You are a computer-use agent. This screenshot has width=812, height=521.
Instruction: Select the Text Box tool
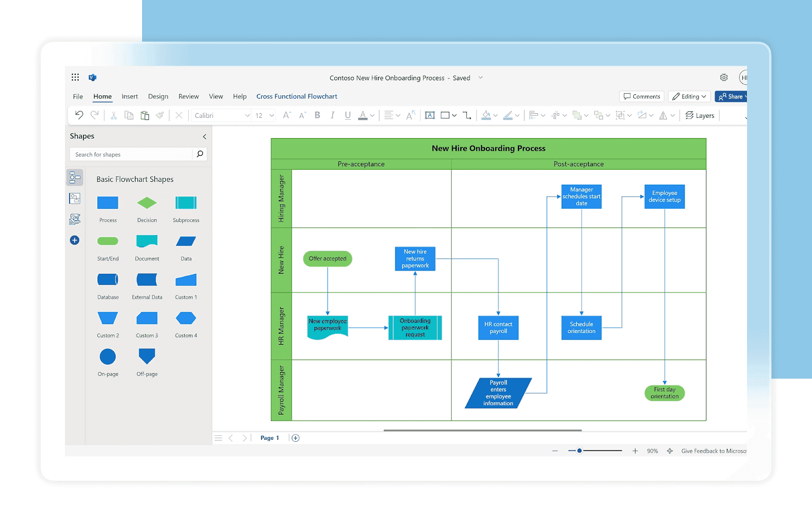[x=429, y=115]
